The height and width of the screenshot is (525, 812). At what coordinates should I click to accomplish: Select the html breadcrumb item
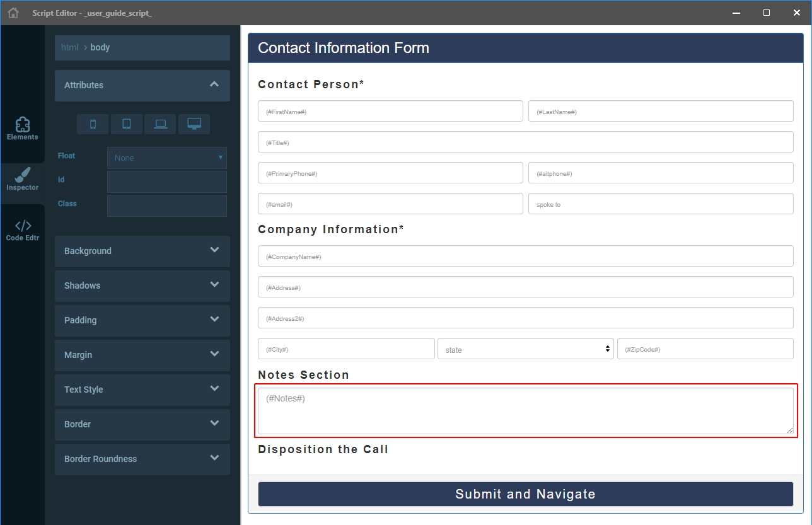[x=70, y=47]
